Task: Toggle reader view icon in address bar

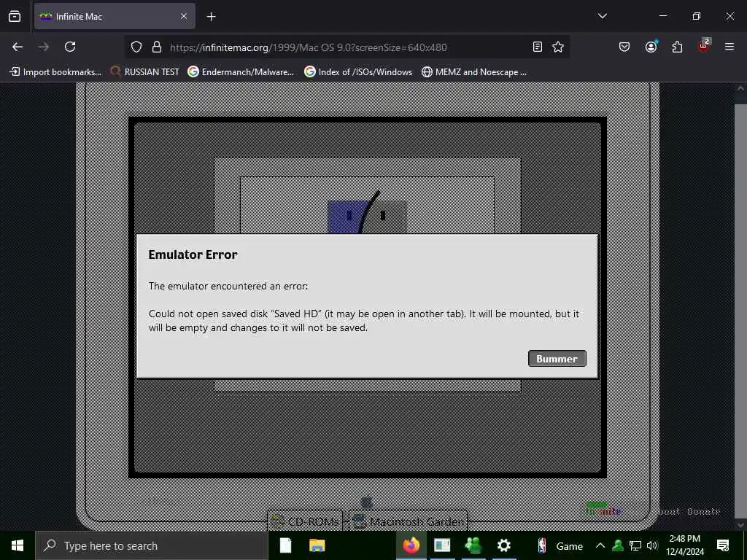Action: coord(538,47)
